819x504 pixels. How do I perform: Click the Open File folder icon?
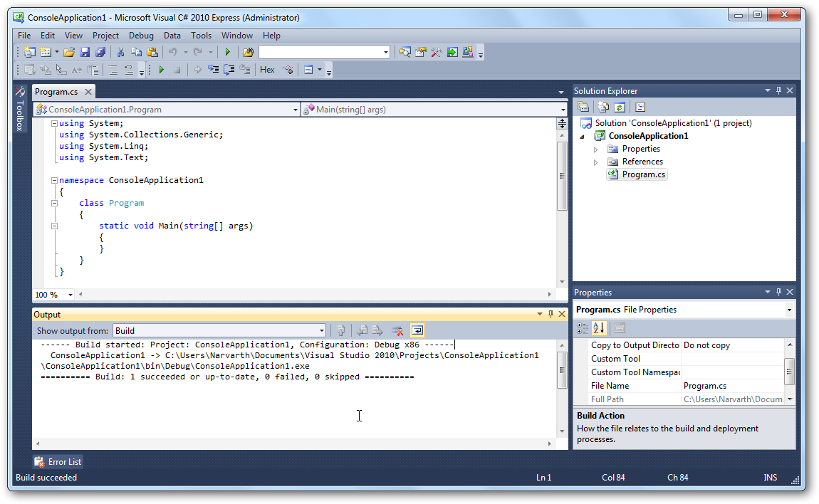point(69,52)
